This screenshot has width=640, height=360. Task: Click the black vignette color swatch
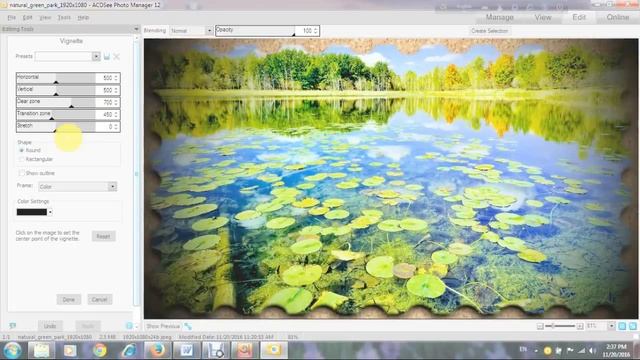tap(32, 212)
